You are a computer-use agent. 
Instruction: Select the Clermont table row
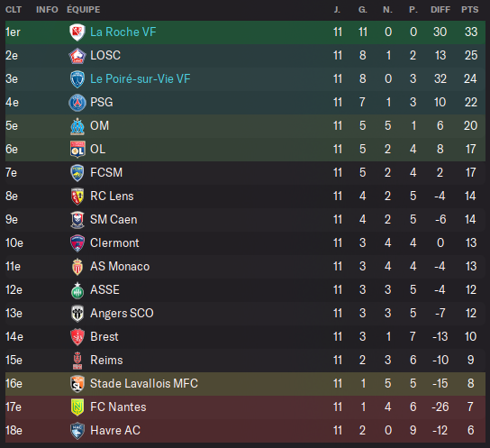tap(245, 242)
